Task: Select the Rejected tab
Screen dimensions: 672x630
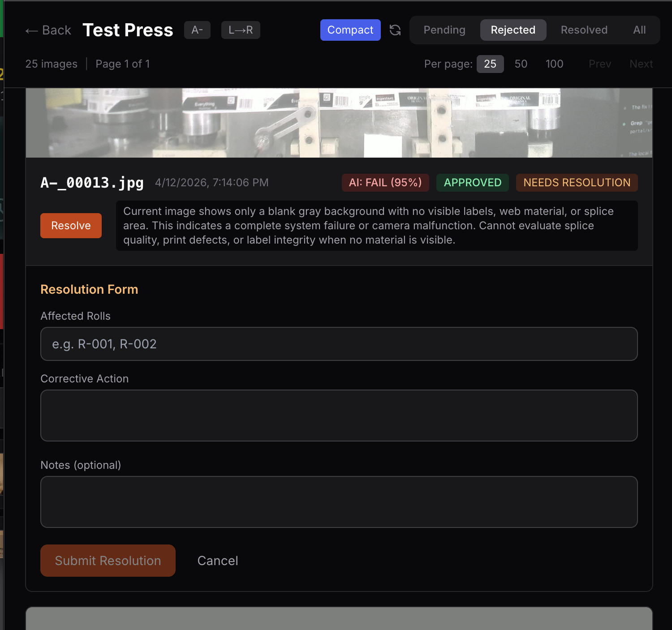Action: [x=513, y=30]
